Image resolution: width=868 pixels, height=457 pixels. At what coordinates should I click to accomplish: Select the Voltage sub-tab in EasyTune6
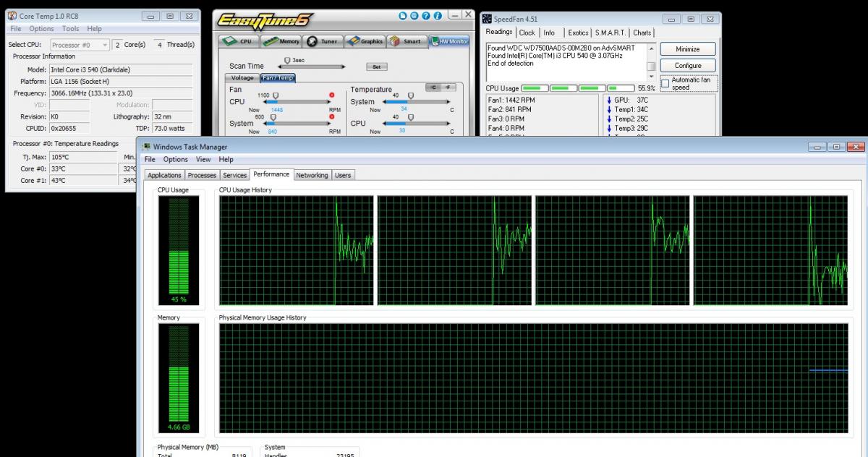tap(242, 77)
